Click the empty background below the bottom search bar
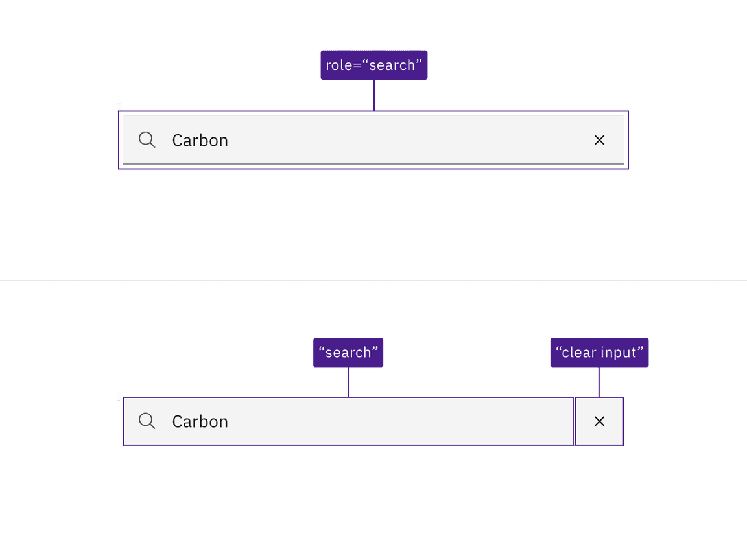747x560 pixels. tap(373, 499)
